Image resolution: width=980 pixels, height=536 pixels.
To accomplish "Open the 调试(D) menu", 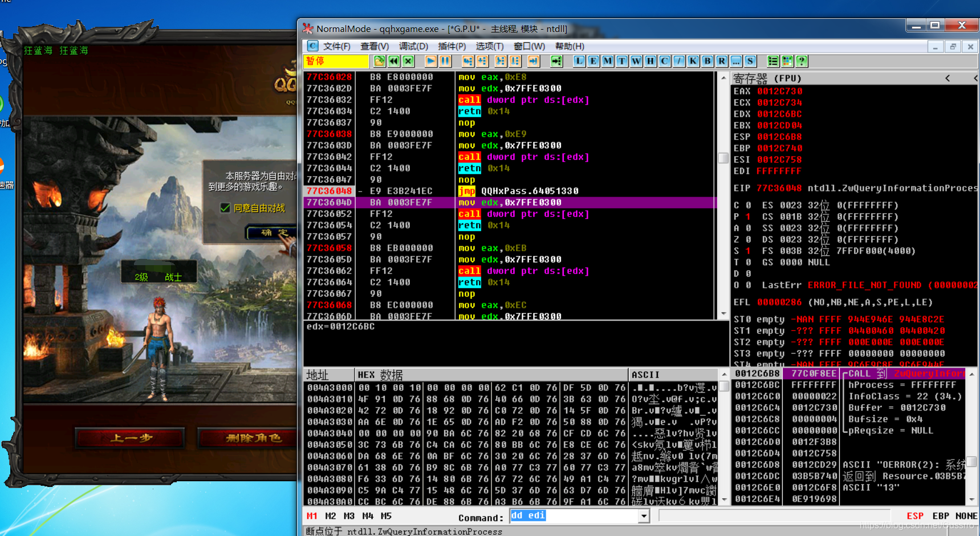I will [x=413, y=46].
